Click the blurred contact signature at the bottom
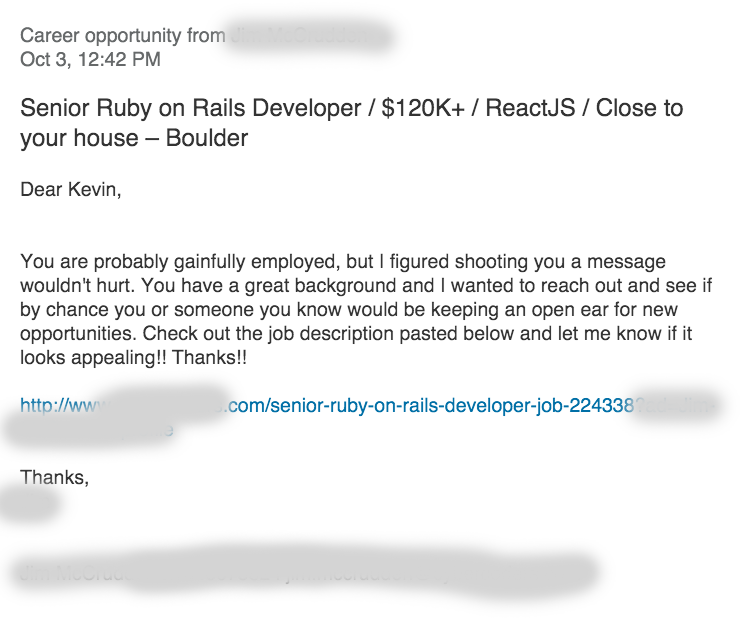Viewport: 740px width, 628px height. pos(307,572)
